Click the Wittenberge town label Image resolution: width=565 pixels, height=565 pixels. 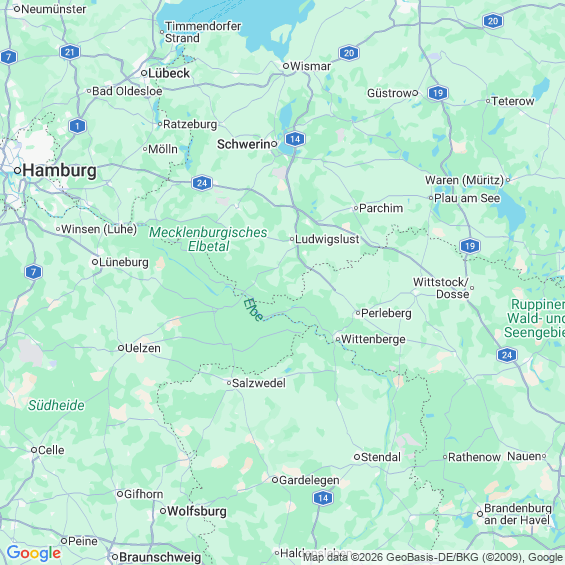point(373,339)
